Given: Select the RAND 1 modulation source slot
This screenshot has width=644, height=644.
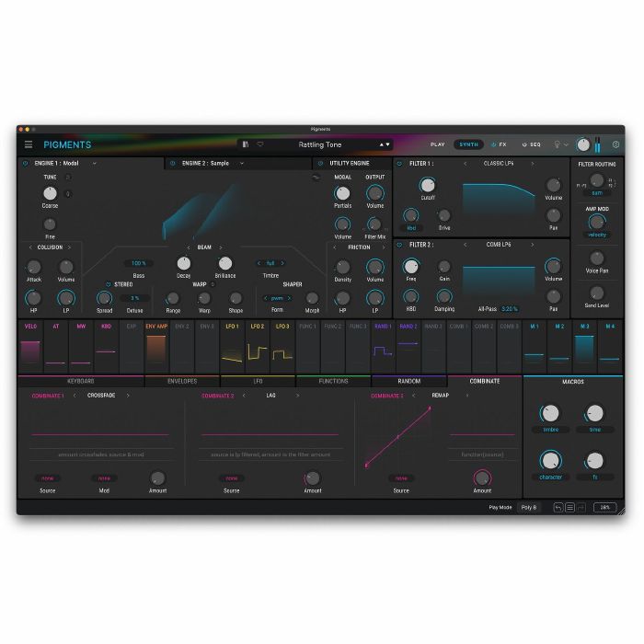Looking at the screenshot, I should point(383,347).
